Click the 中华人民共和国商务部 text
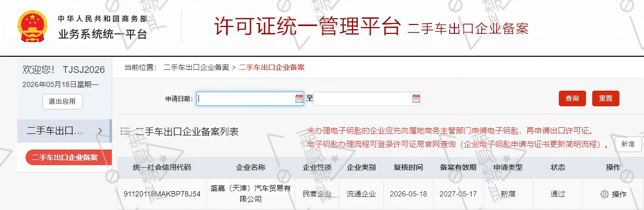The image size is (644, 210). click(x=102, y=18)
